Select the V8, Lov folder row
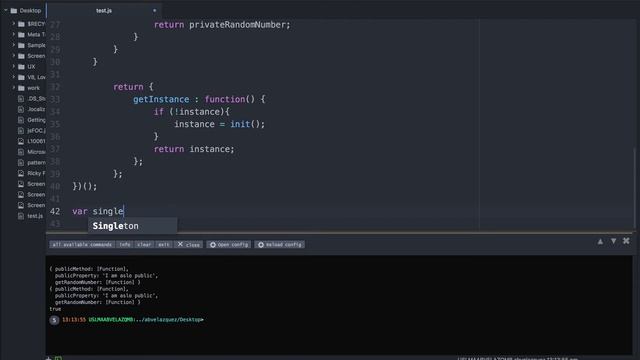 tap(29, 77)
